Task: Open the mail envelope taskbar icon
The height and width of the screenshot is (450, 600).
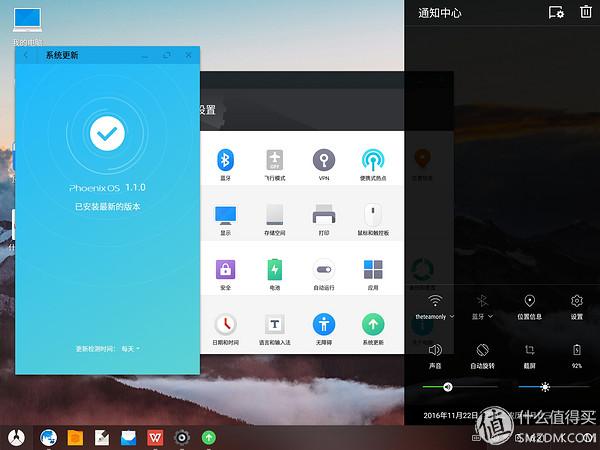Action: pos(129,438)
